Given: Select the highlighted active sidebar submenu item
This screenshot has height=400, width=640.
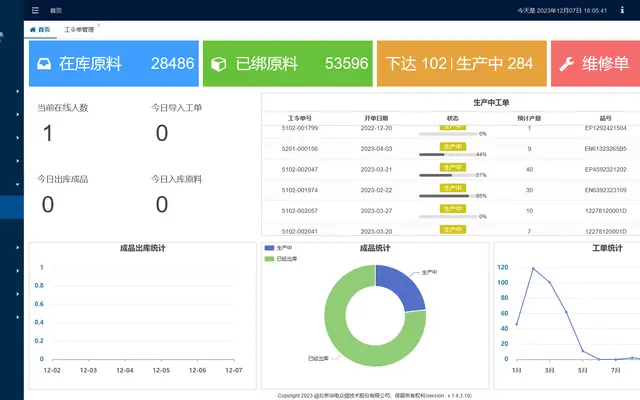Looking at the screenshot, I should pos(12,207).
